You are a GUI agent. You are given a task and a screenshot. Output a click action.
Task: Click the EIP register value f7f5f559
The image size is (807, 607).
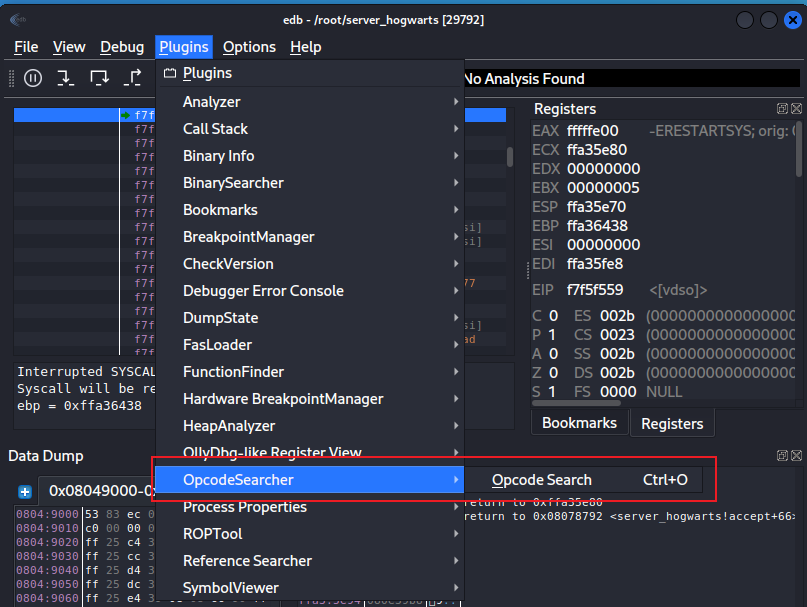pyautogui.click(x=597, y=290)
